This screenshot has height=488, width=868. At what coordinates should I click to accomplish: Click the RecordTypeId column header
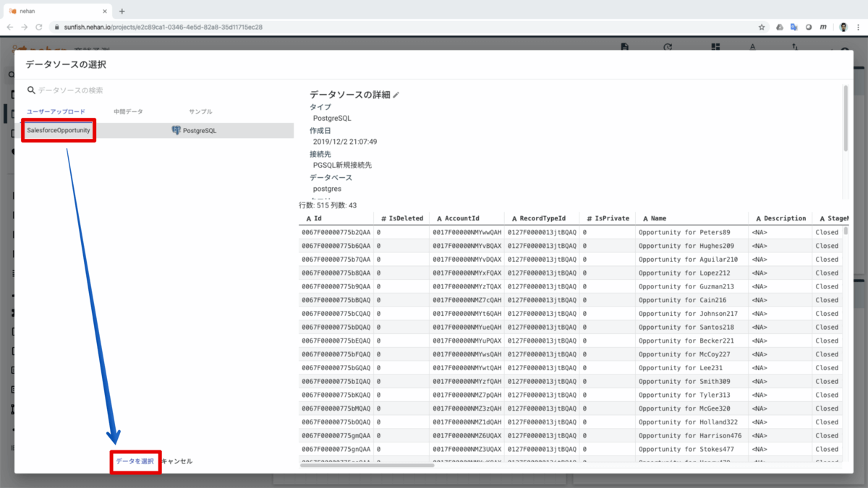pyautogui.click(x=542, y=218)
